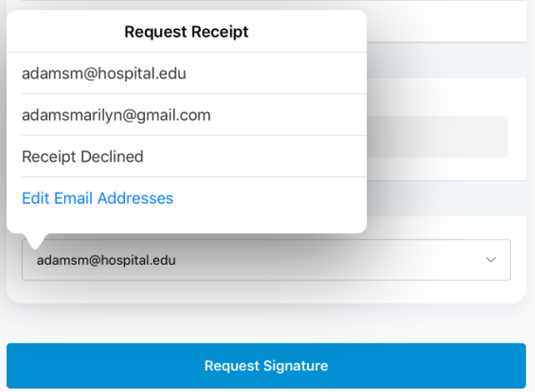Viewport: 535px width, 392px height.
Task: Click the dropdown chevron arrow
Action: [491, 260]
